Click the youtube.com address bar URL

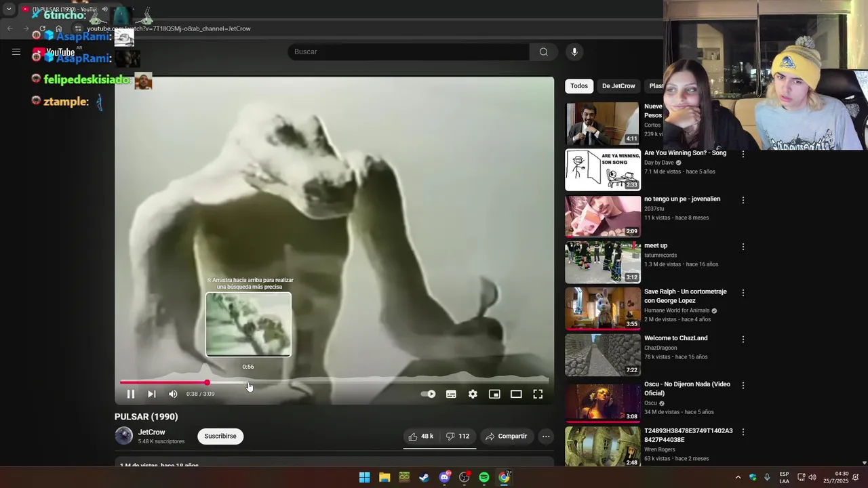pyautogui.click(x=169, y=28)
